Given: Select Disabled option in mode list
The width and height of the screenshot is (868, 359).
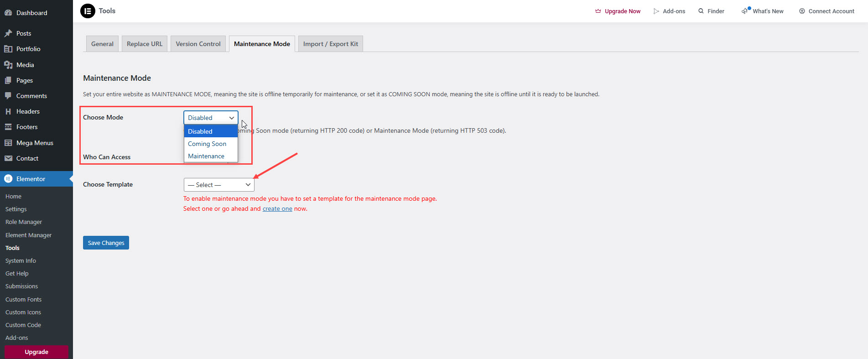Looking at the screenshot, I should tap(211, 131).
